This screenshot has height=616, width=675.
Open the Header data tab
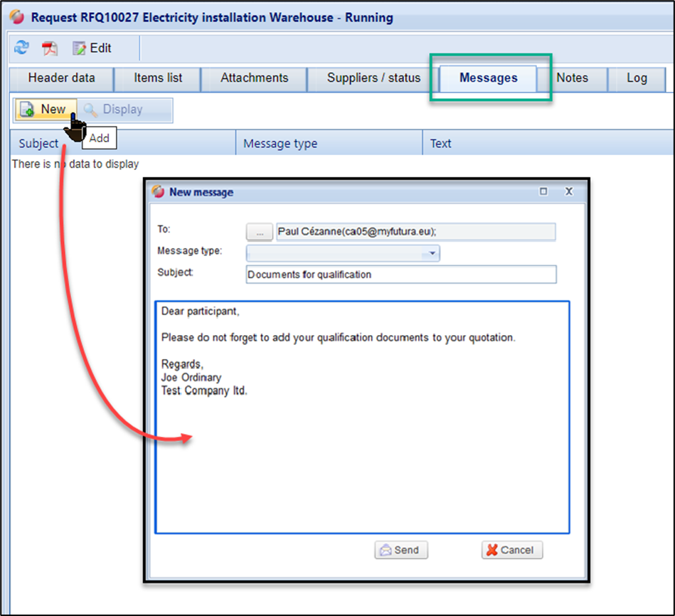[60, 78]
